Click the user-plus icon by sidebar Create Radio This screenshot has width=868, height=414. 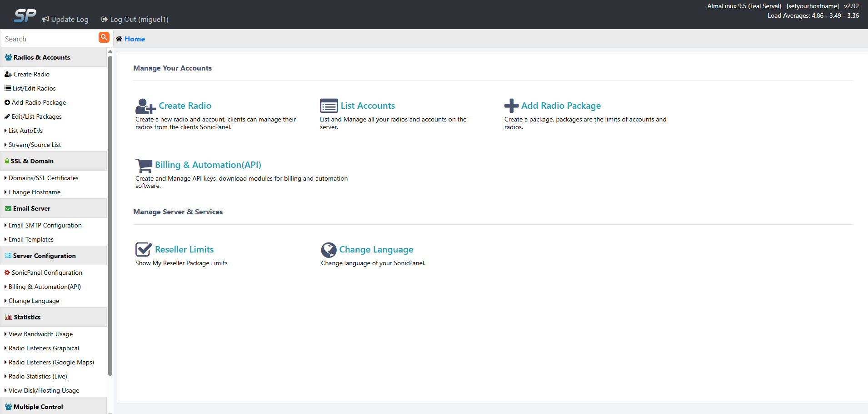point(8,74)
